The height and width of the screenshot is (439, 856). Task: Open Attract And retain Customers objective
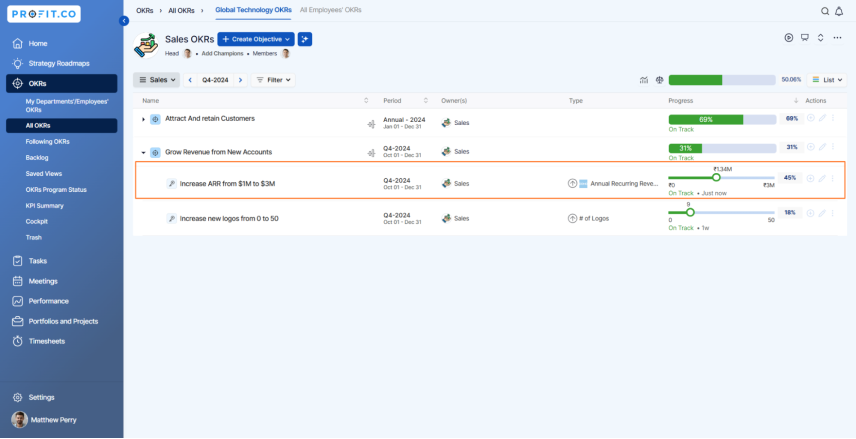(x=210, y=118)
